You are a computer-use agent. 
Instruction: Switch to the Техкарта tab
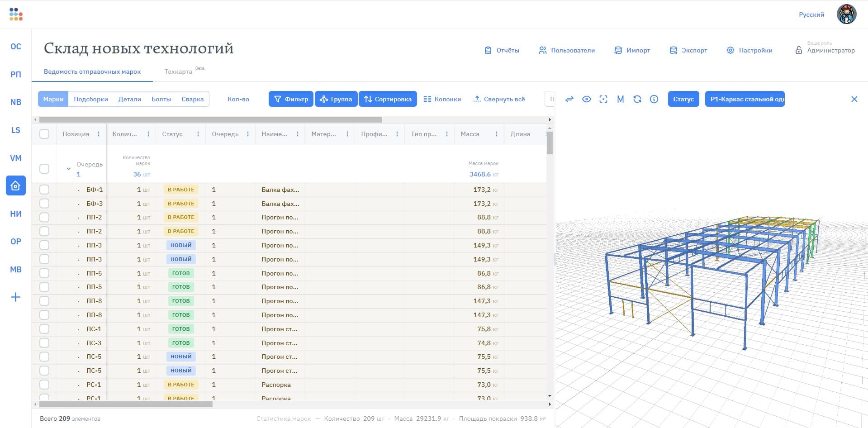178,71
